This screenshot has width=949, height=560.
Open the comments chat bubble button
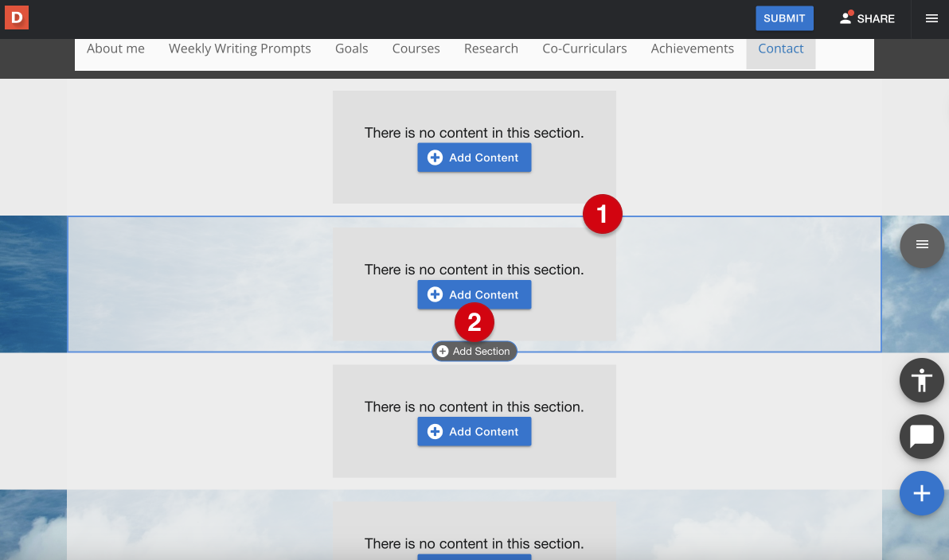[922, 437]
